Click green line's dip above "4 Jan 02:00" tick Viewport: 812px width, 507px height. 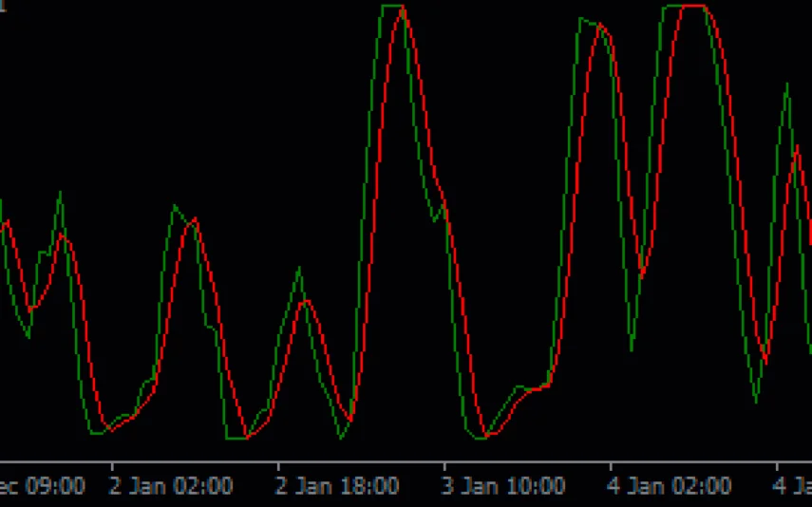(x=633, y=349)
